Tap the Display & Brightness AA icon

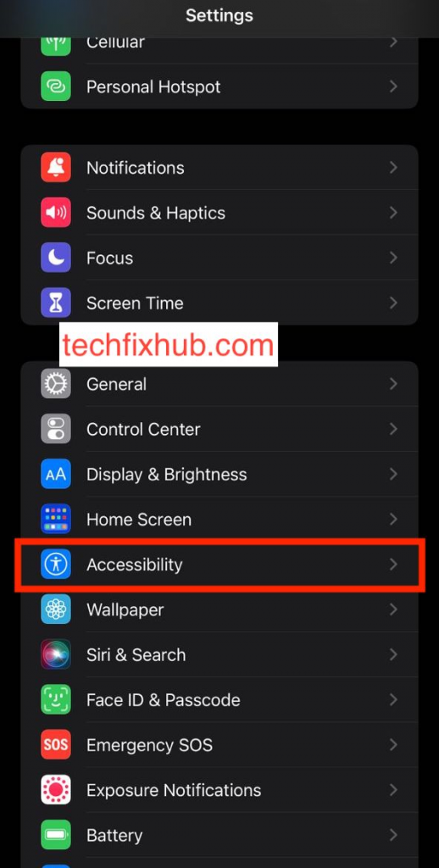(55, 474)
